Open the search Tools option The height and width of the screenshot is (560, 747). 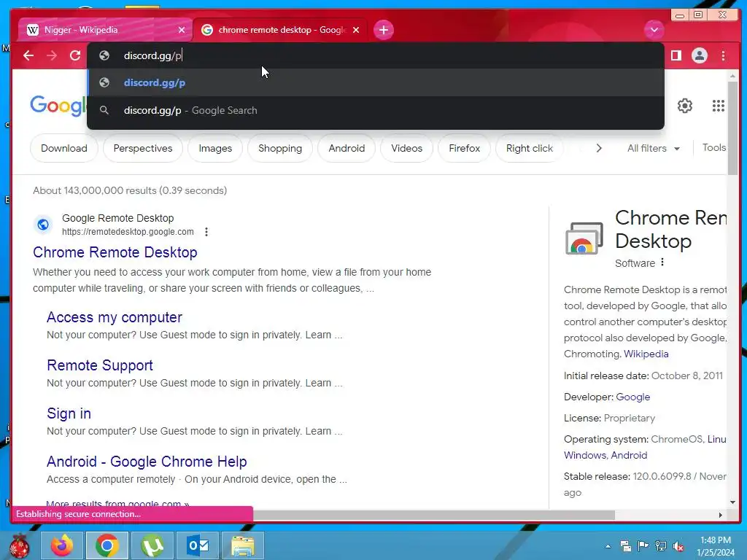pos(713,147)
